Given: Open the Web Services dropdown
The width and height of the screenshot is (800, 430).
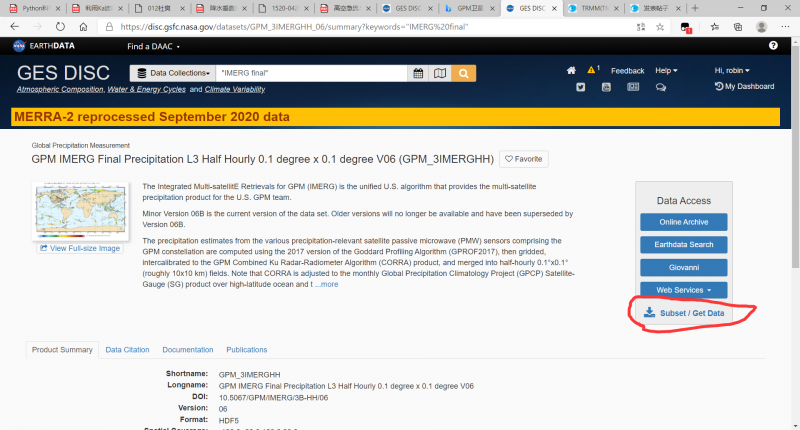Looking at the screenshot, I should (684, 290).
